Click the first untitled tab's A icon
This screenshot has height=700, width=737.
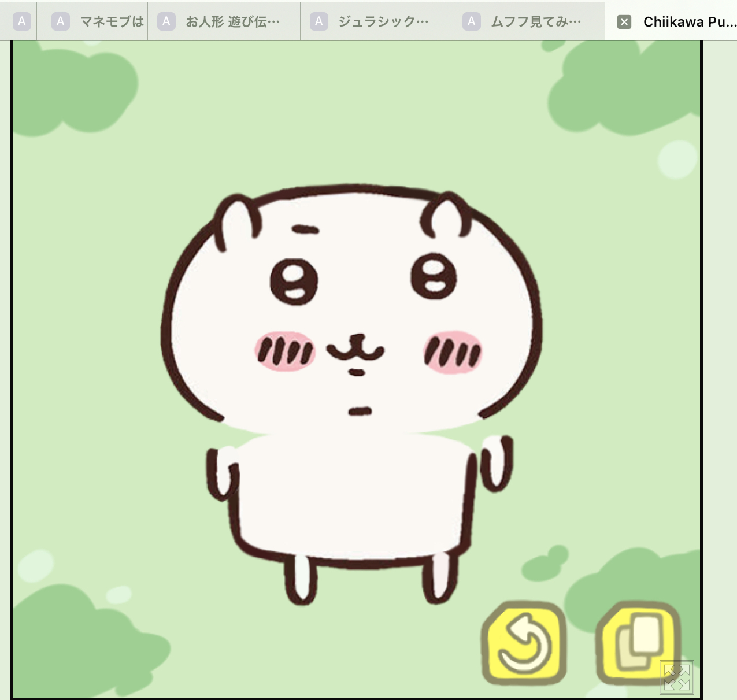click(21, 22)
